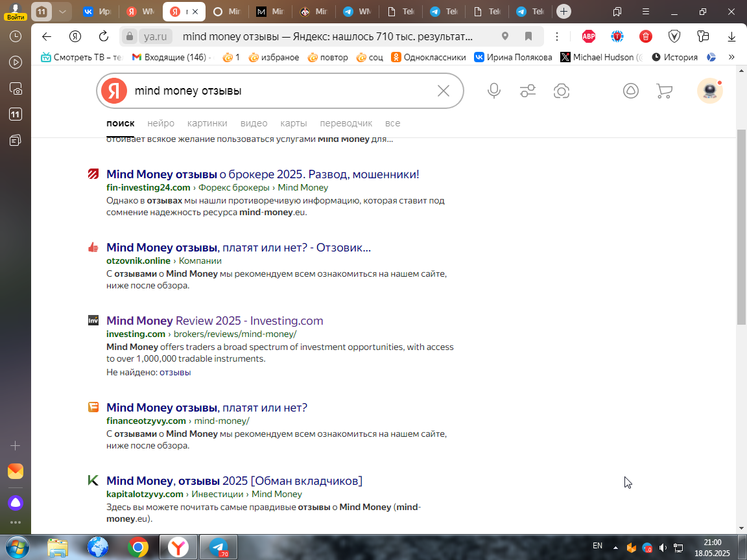
Task: Select the переводчик search tab
Action: (346, 123)
